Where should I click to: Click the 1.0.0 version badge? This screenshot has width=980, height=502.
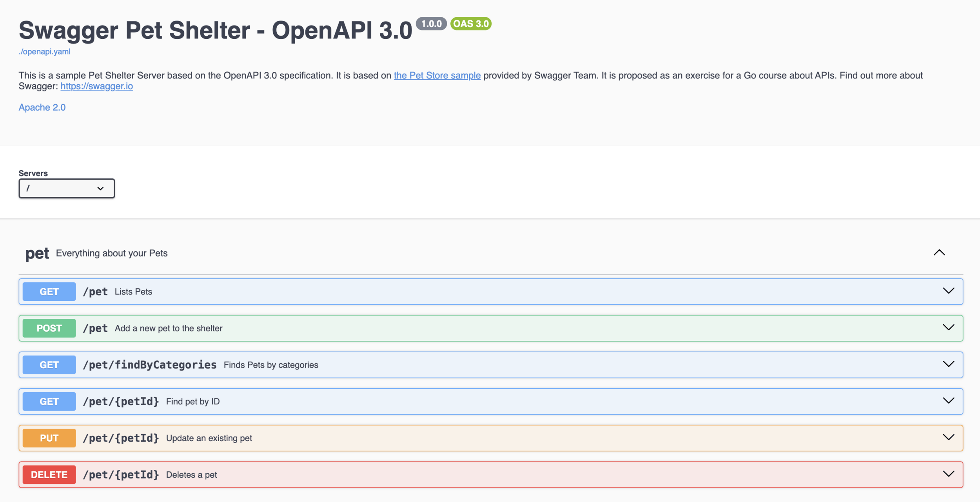point(431,24)
